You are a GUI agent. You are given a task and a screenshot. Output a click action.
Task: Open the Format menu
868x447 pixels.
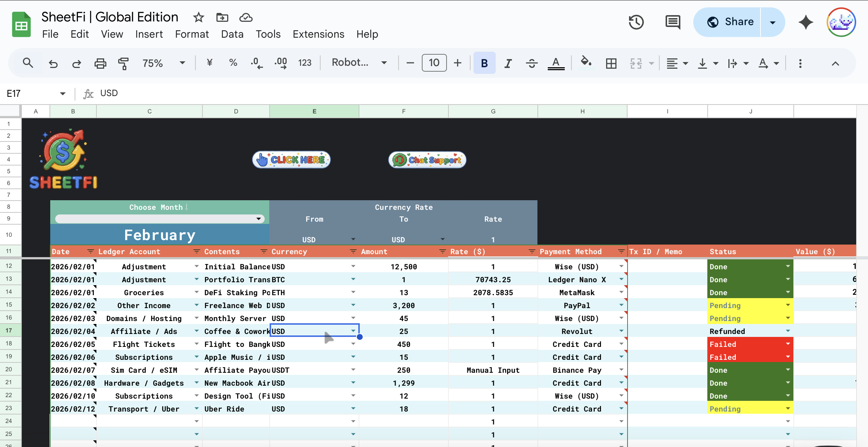point(192,34)
